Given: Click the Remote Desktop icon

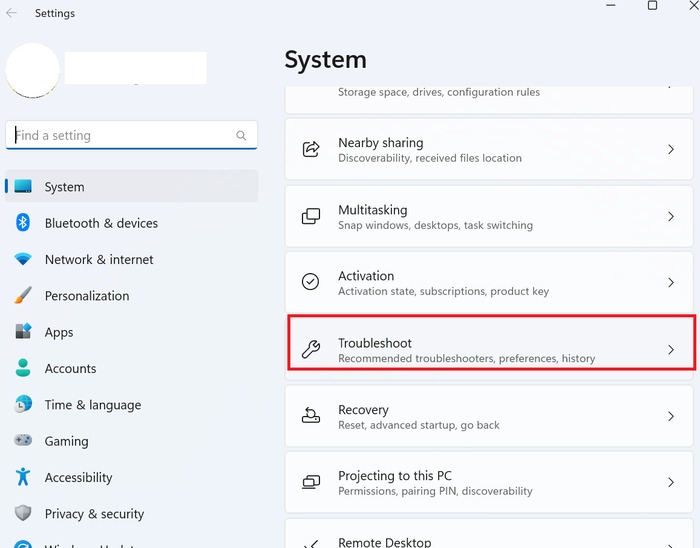Looking at the screenshot, I should tap(311, 544).
